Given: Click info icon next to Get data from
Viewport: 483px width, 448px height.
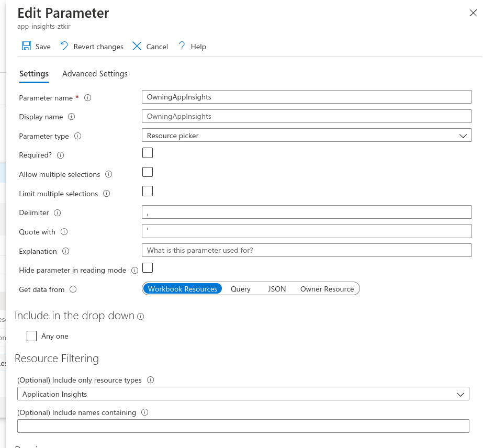Looking at the screenshot, I should (73, 289).
